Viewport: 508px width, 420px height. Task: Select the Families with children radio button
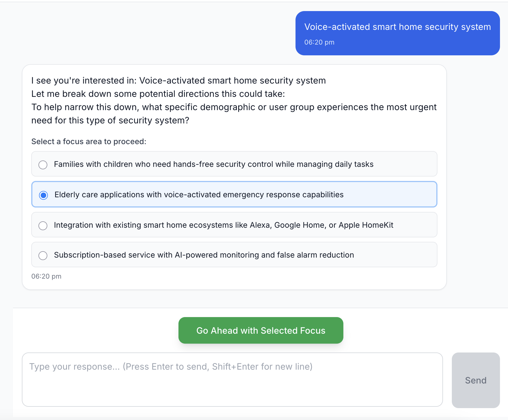point(43,165)
